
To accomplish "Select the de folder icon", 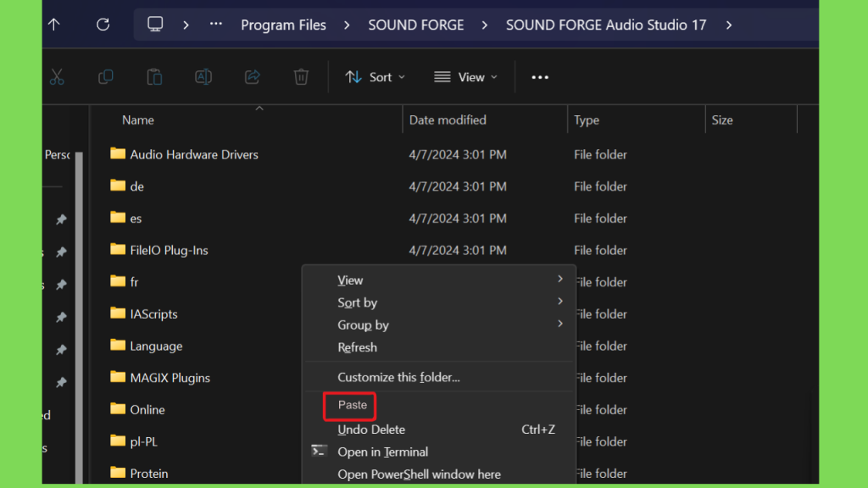I will (x=117, y=186).
